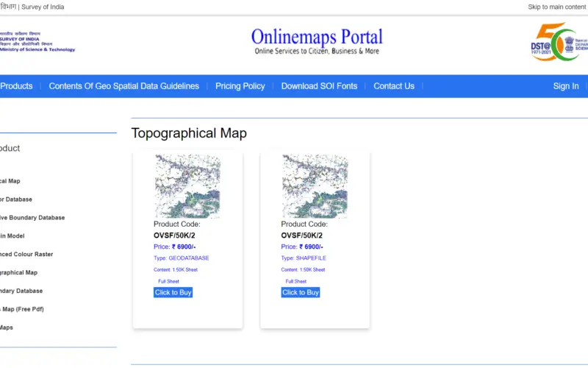Open the Pricing Policy page
Screen dimensions: 588x368
240,86
